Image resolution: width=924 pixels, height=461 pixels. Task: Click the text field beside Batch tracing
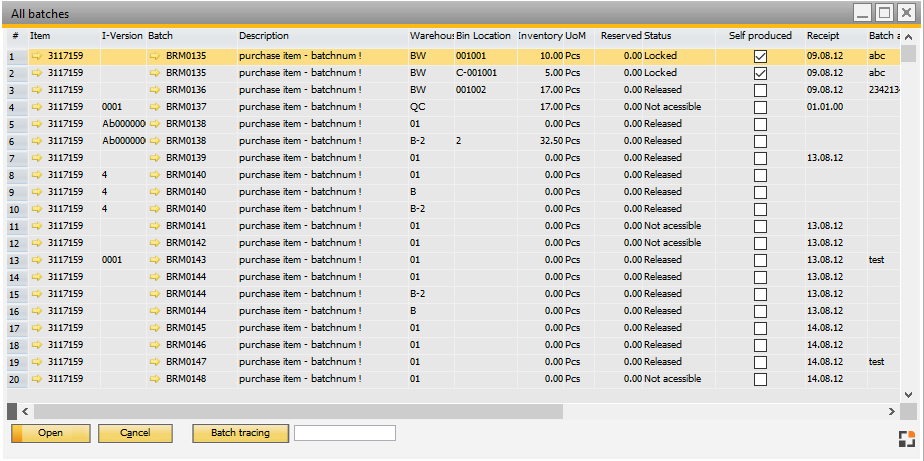click(x=345, y=433)
